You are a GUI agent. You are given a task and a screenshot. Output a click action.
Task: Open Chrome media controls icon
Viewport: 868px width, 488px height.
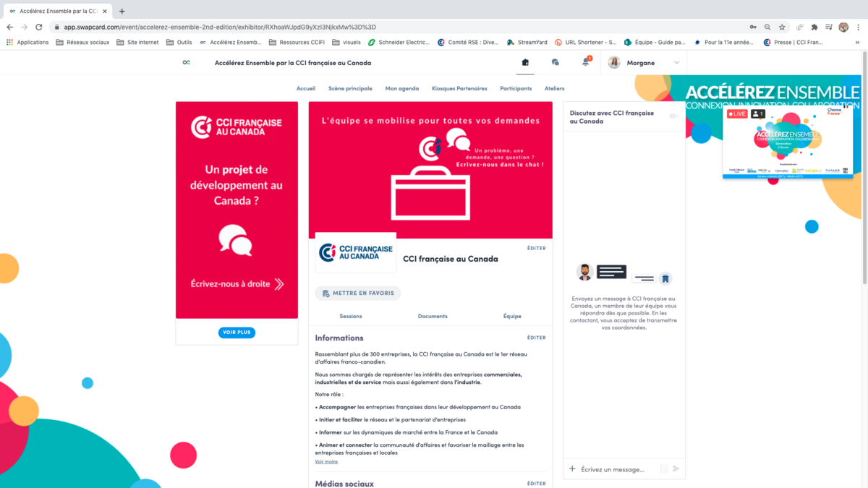tap(829, 27)
